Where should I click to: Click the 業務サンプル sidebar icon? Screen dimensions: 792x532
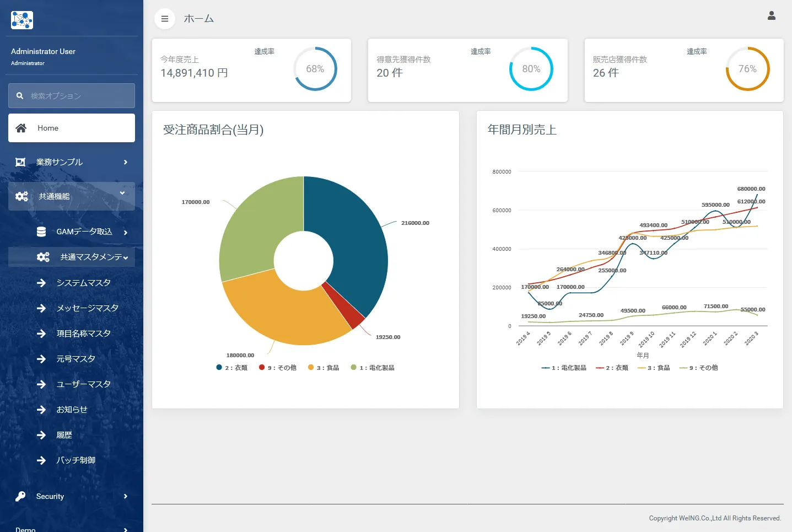point(20,162)
